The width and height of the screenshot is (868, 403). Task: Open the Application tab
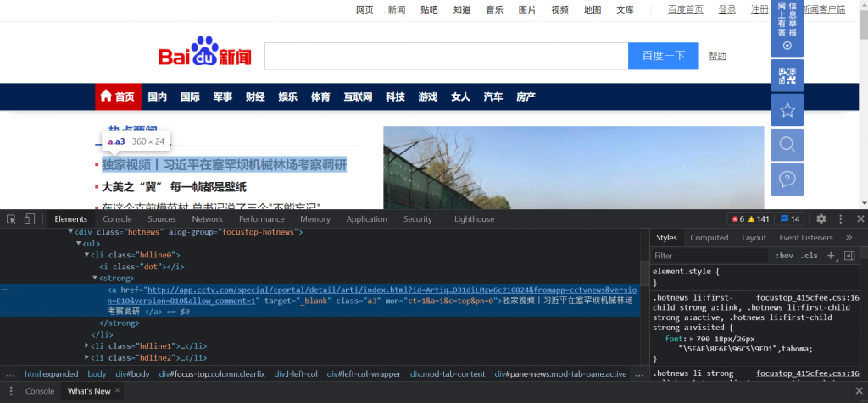(x=366, y=219)
